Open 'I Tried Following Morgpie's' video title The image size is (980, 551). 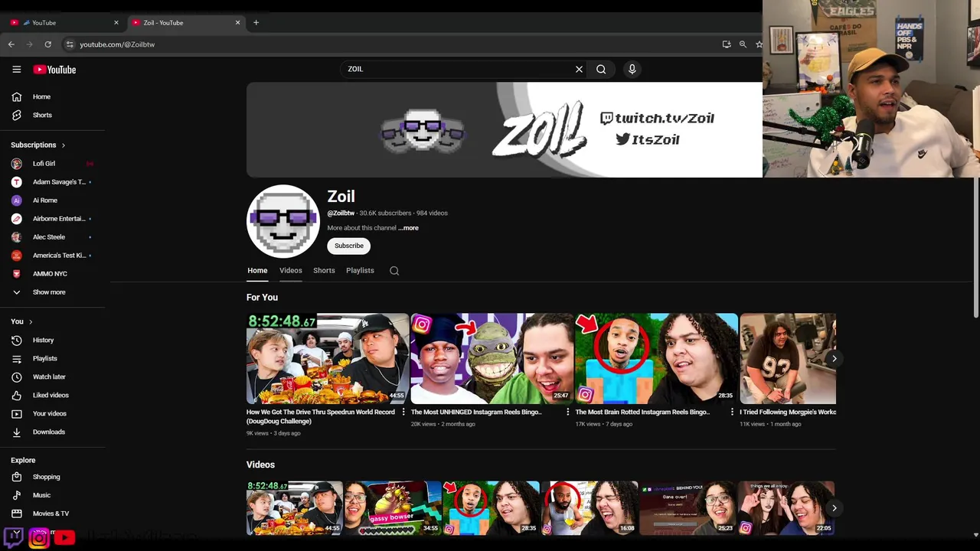pos(788,412)
